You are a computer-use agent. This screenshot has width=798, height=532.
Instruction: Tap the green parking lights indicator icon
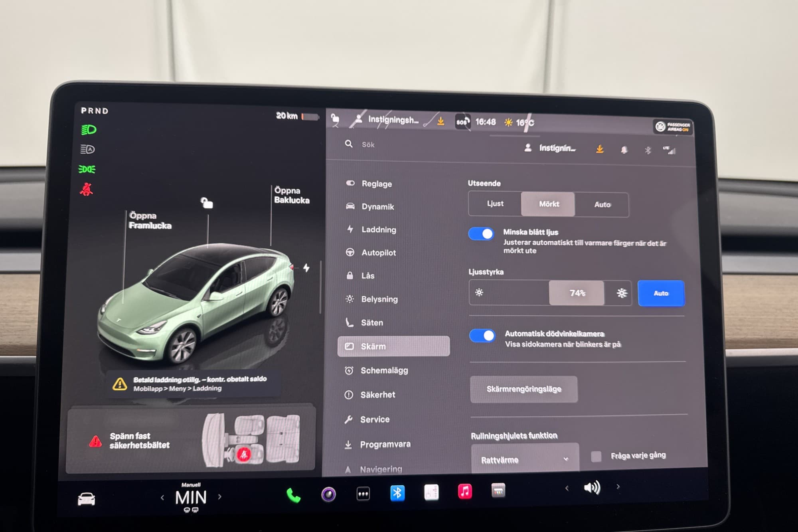[87, 169]
